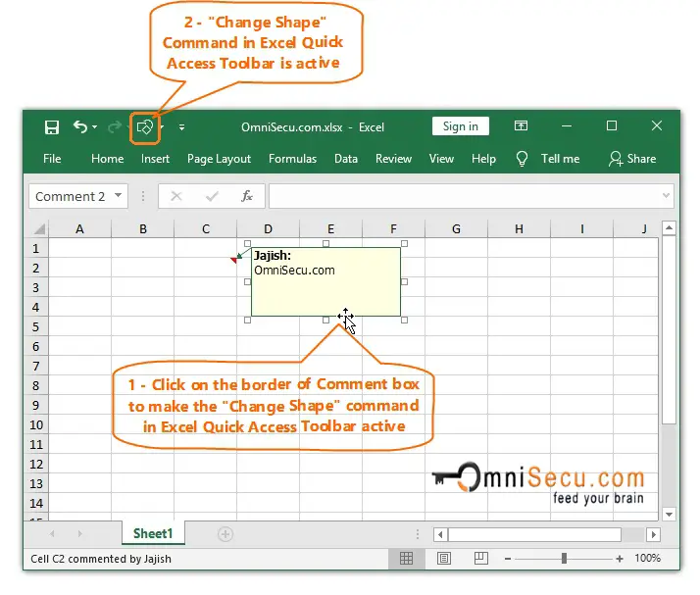Screen dimensions: 700x595
Task: Switch to Page Break Preview icon
Action: click(480, 558)
